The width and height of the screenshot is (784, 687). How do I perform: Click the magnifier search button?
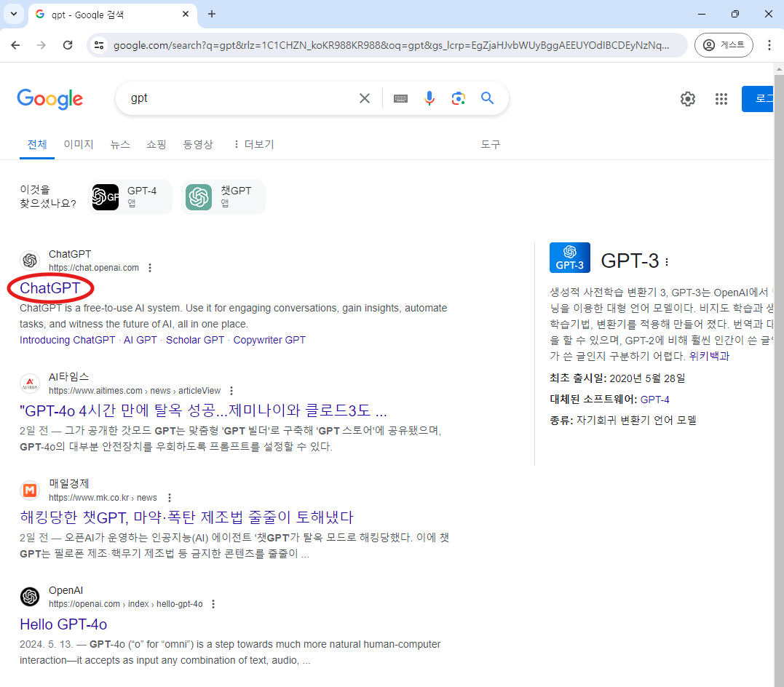click(487, 98)
